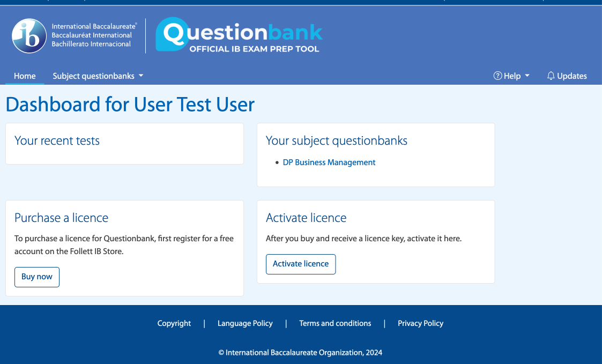Screen dimensions: 602x364
Task: Click the Questionbank speech bubble logo
Action: tap(170, 34)
